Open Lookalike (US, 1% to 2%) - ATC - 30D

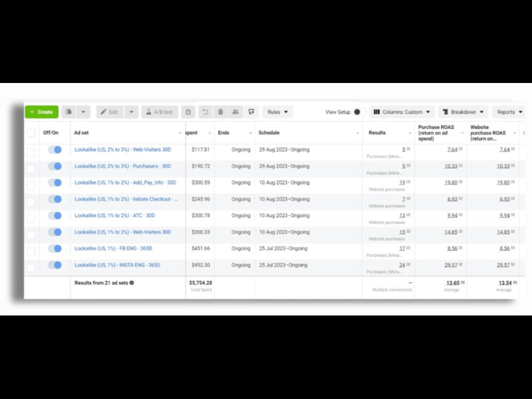pyautogui.click(x=115, y=215)
